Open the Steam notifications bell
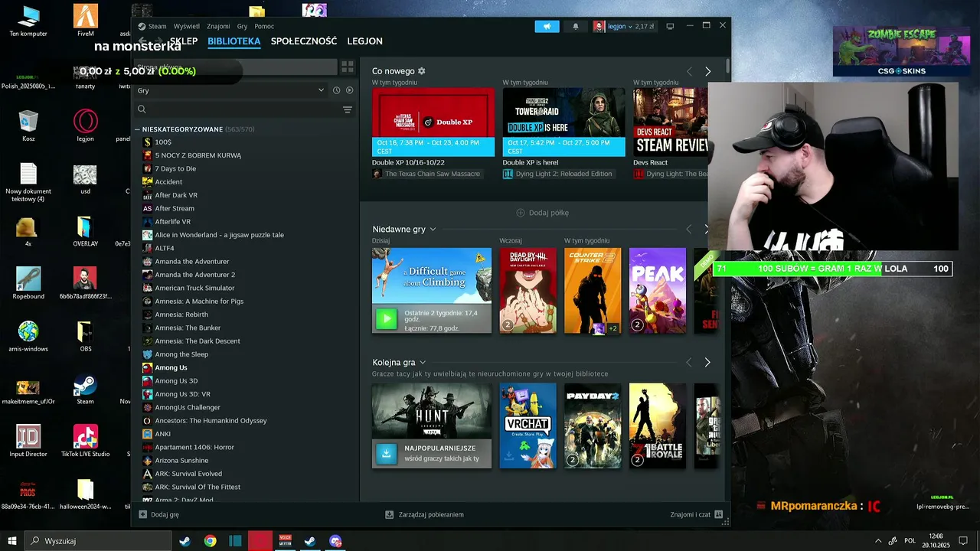980x551 pixels. point(576,26)
